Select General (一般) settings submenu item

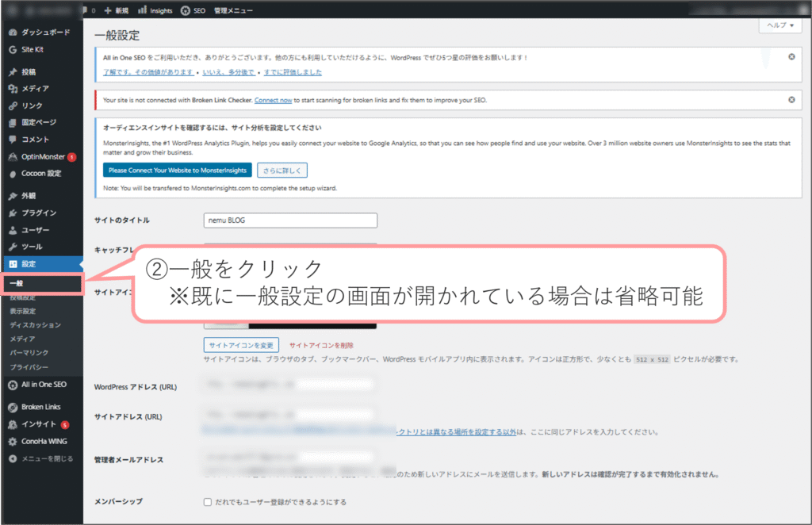(x=17, y=284)
